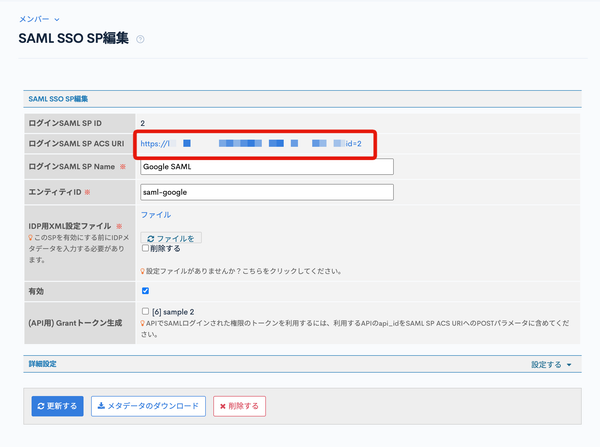Open the ファイル link for IDP XML
600x447 pixels.
tap(156, 215)
